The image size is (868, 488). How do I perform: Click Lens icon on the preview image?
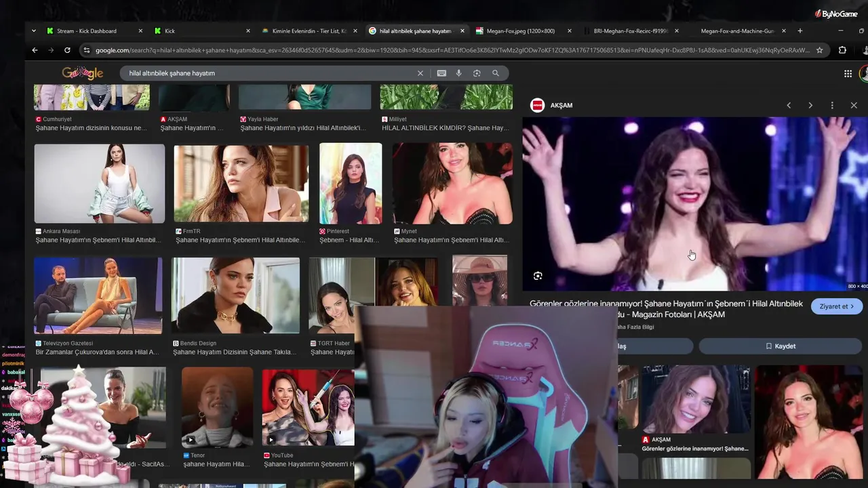click(538, 276)
